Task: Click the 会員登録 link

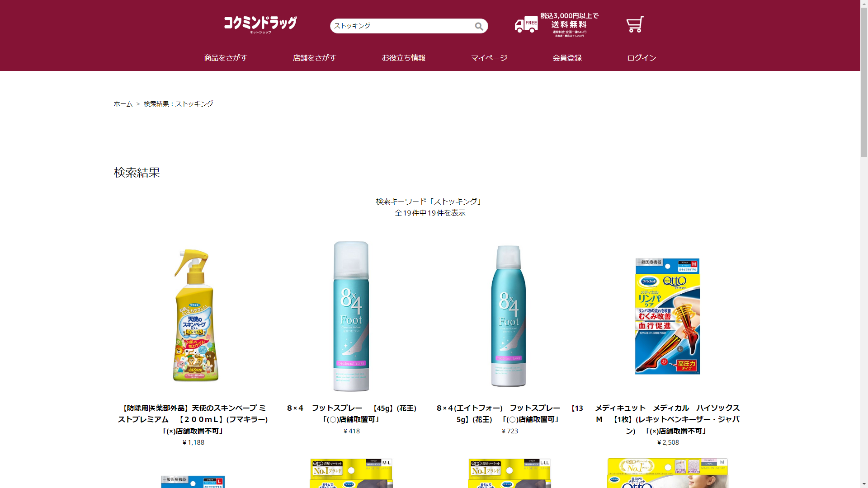Action: point(567,58)
